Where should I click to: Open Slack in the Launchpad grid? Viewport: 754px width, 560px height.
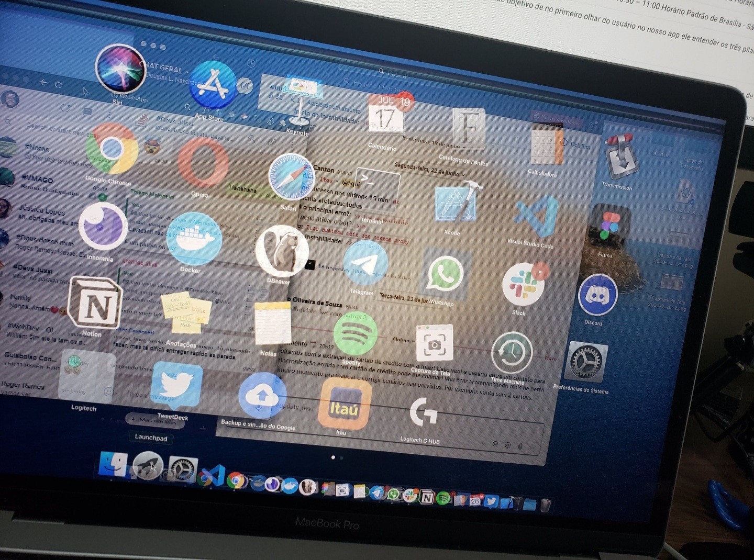[x=523, y=284]
